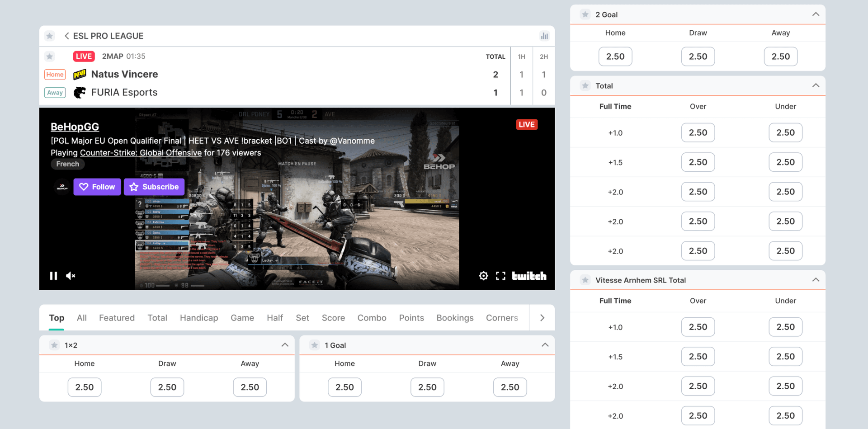Select 1×2 Away odds 2.50
The width and height of the screenshot is (868, 429).
(x=250, y=387)
